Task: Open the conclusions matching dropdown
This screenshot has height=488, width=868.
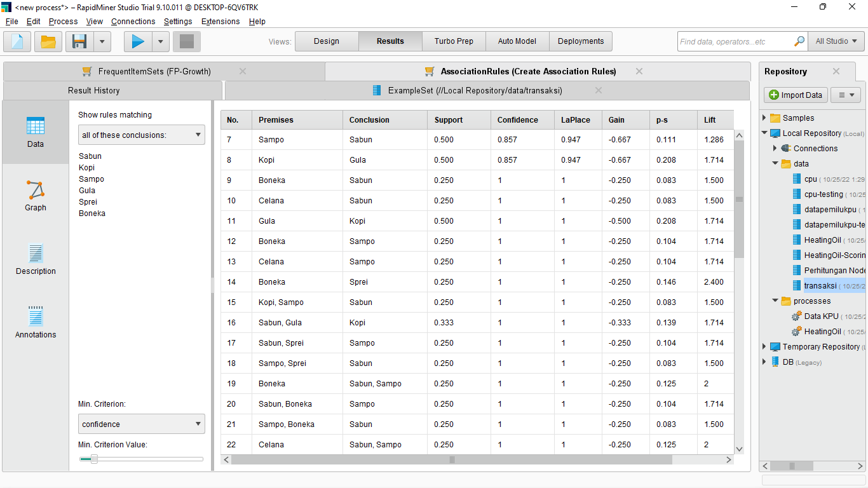Action: click(141, 134)
